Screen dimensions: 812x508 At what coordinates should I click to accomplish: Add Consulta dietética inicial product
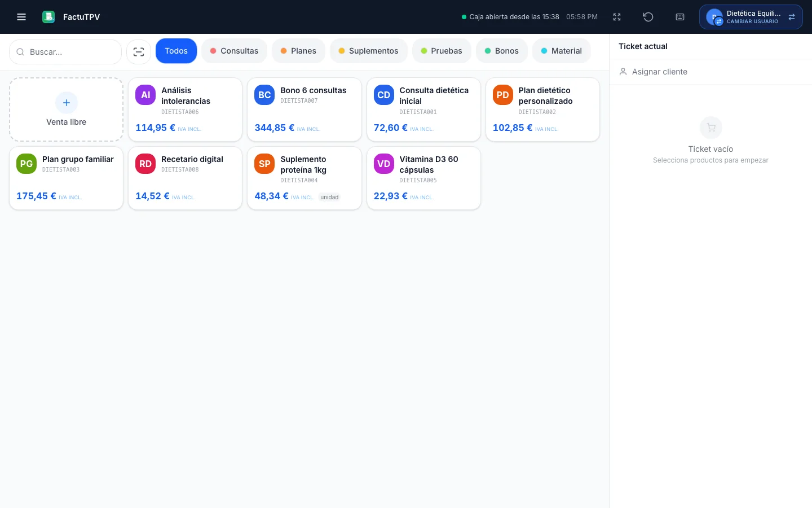point(423,110)
